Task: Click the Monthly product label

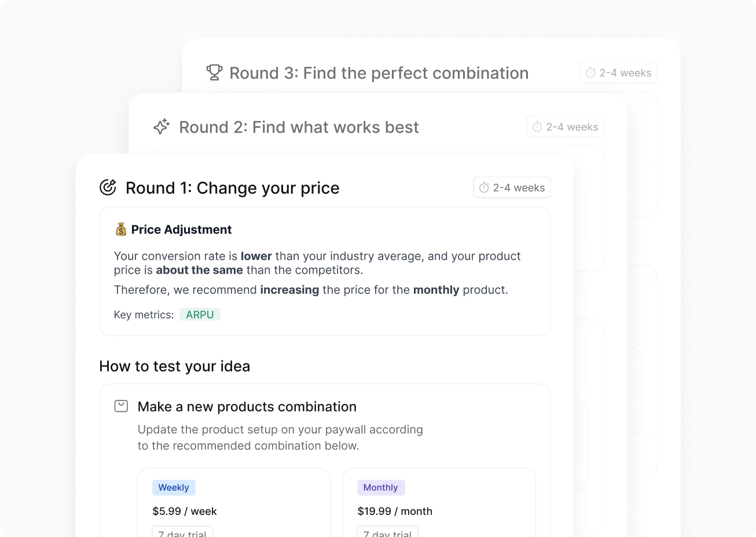Action: tap(380, 487)
